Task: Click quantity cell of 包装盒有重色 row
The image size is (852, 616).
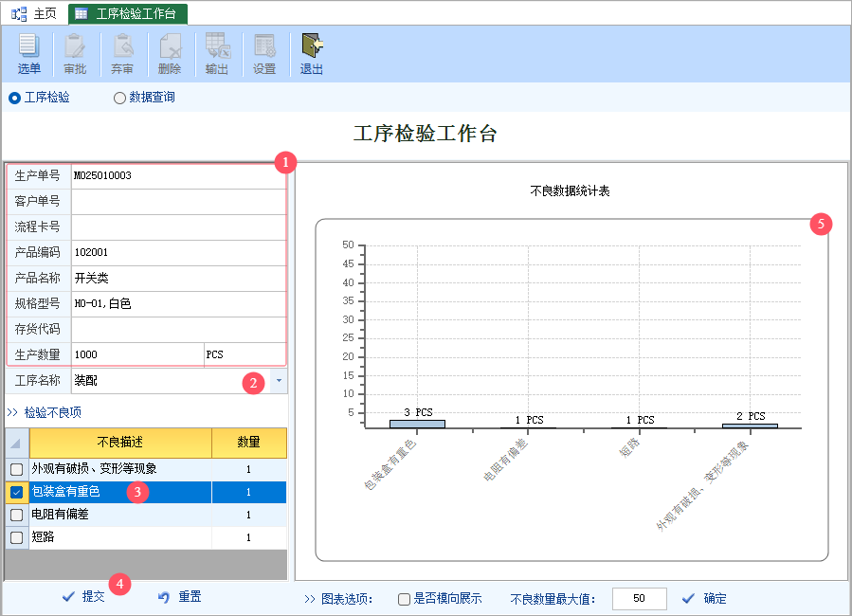Action: (249, 492)
